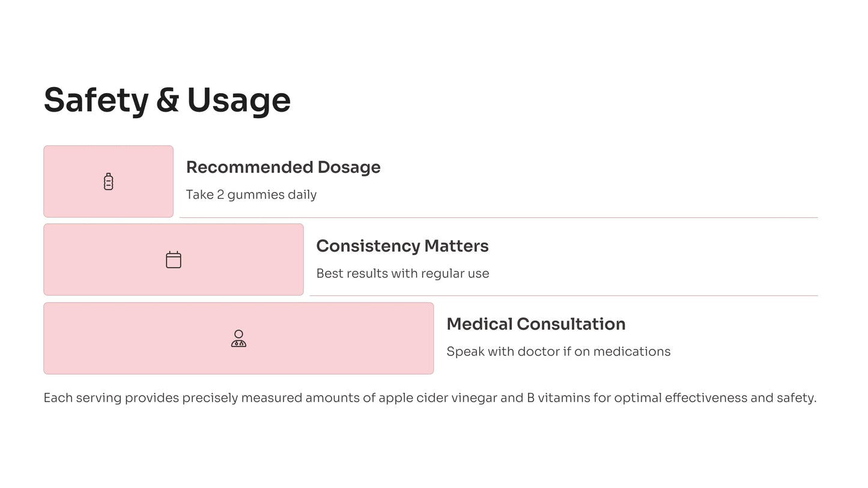Click the doctor consultation icon
868x488 pixels.
tap(238, 338)
